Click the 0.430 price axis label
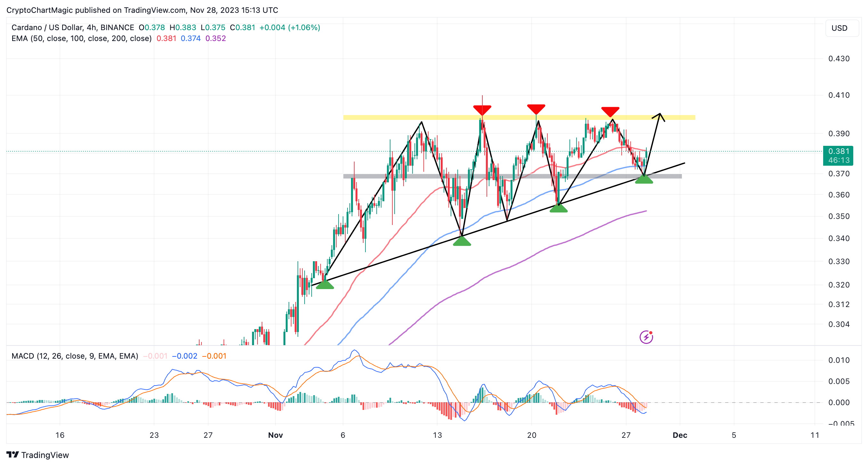 [x=839, y=59]
